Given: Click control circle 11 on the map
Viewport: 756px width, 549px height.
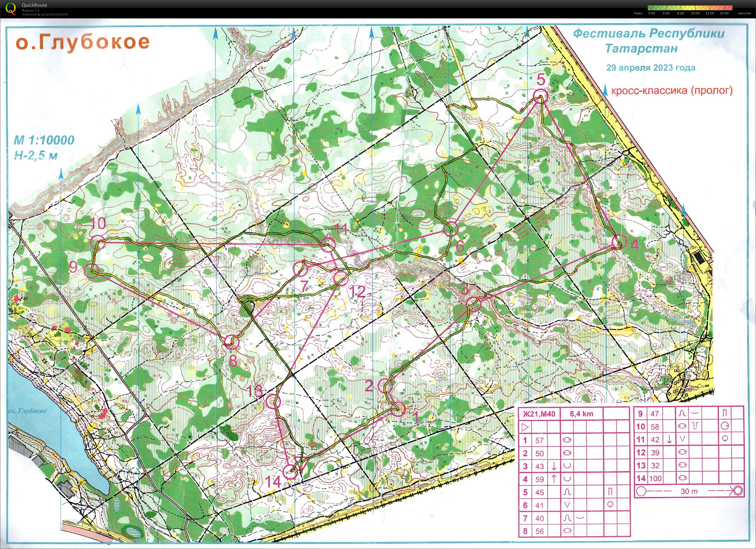Looking at the screenshot, I should click(328, 245).
